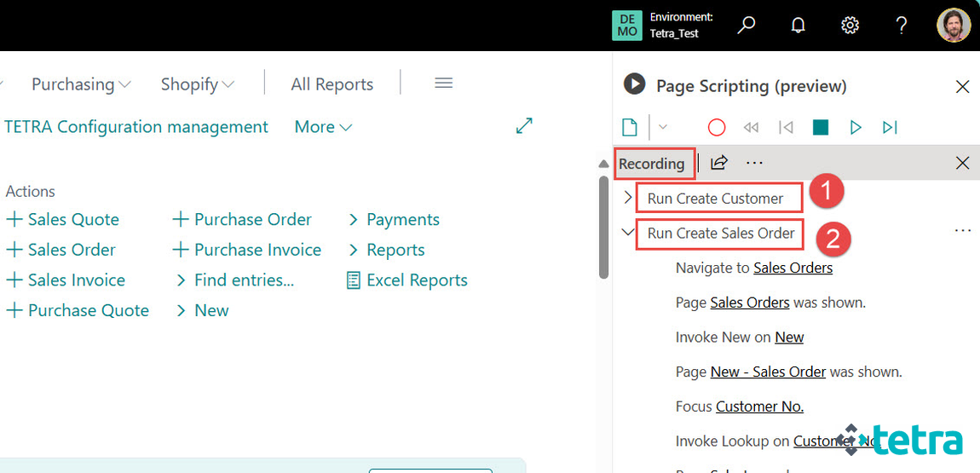The image size is (980, 473).
Task: Close the Recording bar
Action: (x=962, y=164)
